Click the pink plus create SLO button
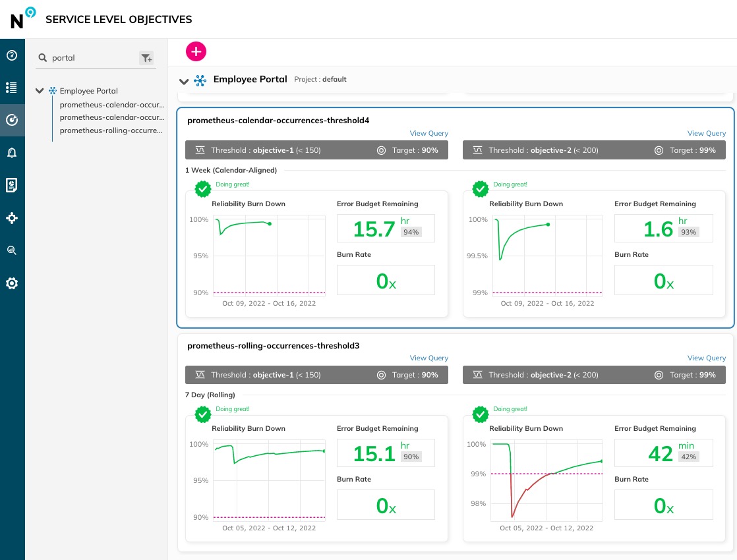 (x=196, y=51)
